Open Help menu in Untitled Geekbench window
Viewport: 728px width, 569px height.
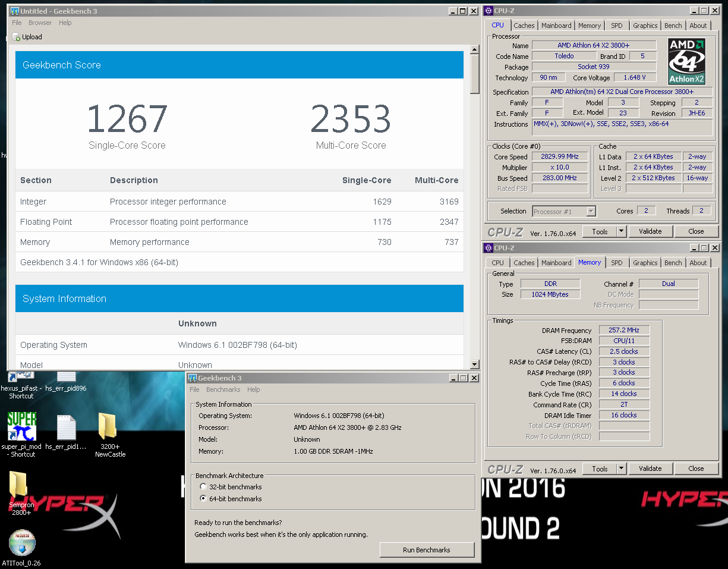click(65, 23)
